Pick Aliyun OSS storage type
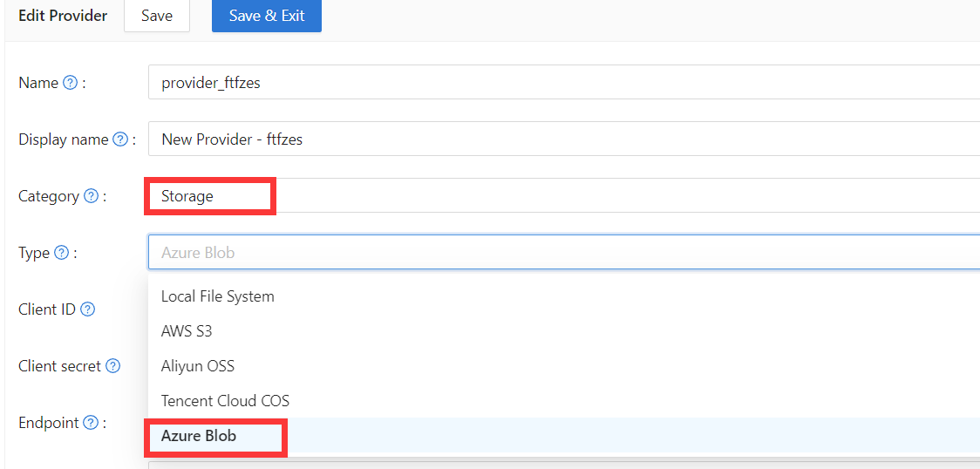Screen dimensions: 980x469 coord(198,366)
